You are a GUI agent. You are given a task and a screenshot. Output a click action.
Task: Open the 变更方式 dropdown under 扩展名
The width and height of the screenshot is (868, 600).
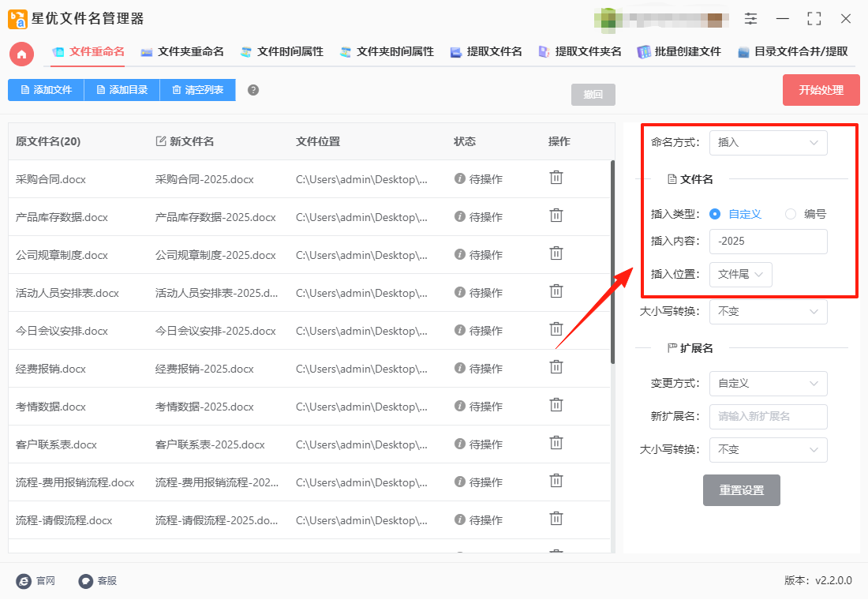click(768, 384)
